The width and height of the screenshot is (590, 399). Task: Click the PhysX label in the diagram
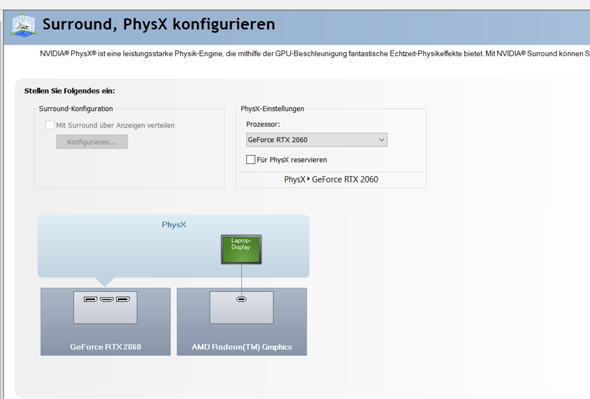coord(174,225)
